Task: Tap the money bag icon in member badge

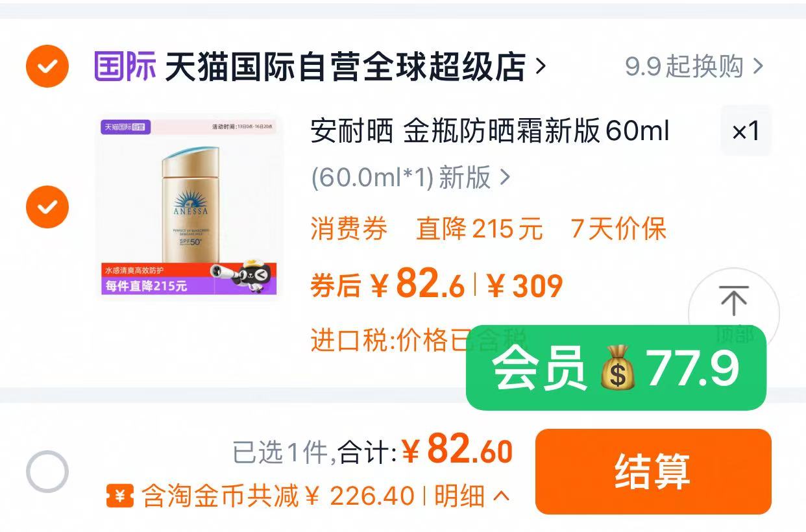Action: 617,369
